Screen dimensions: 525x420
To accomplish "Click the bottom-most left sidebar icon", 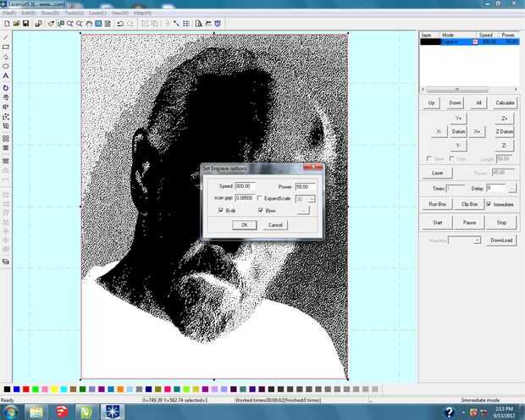I will pyautogui.click(x=6, y=262).
